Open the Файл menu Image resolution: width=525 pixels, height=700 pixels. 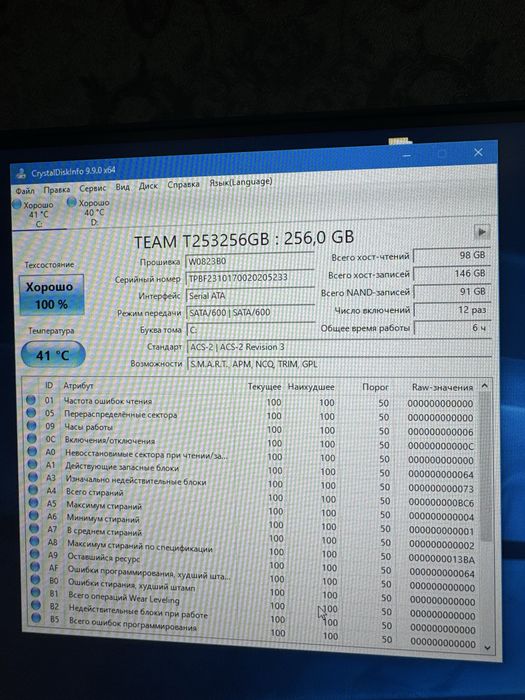(x=25, y=191)
